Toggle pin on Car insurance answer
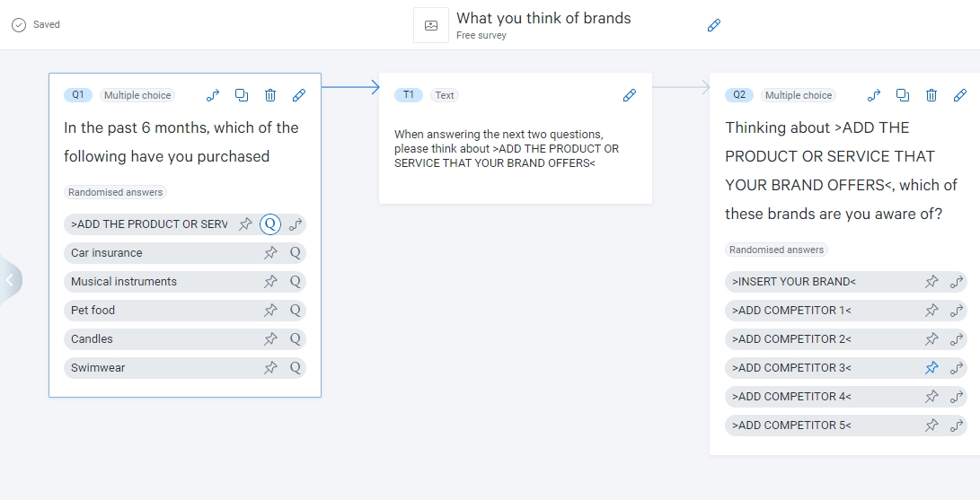 pos(270,253)
